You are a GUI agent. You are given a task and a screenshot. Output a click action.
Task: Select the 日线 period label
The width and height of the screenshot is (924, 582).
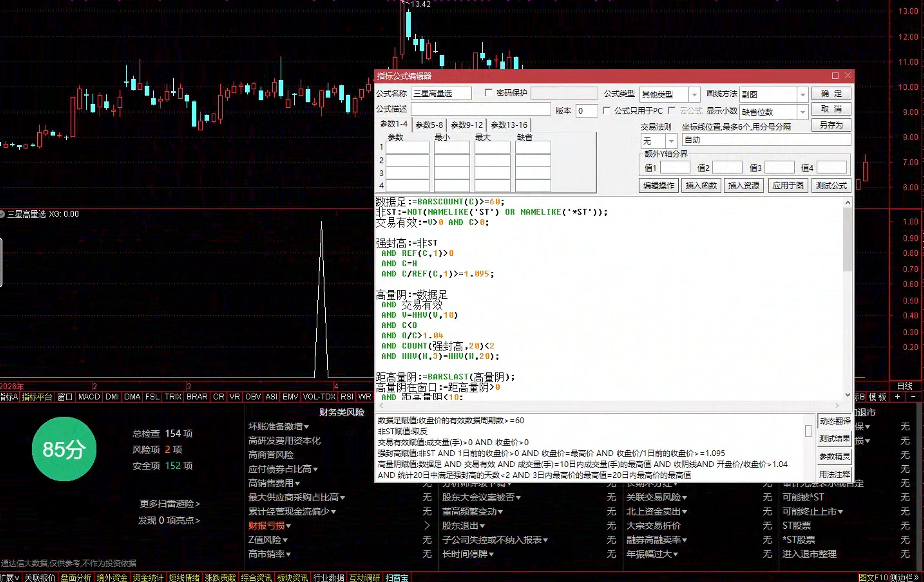tap(904, 386)
